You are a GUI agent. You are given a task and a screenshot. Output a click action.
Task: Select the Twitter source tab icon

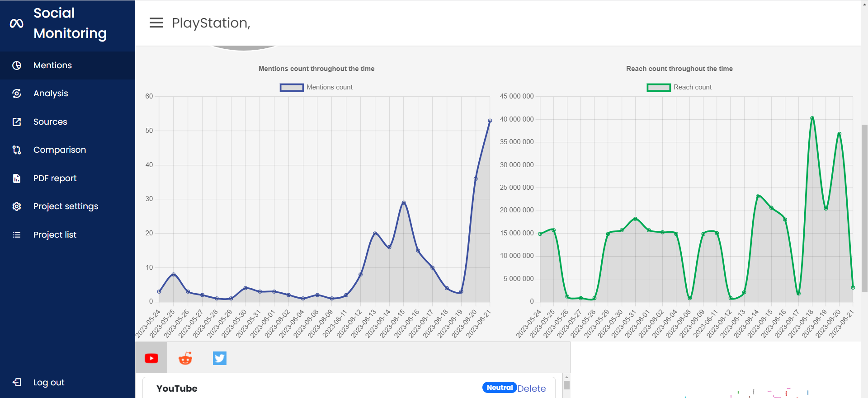coord(220,358)
